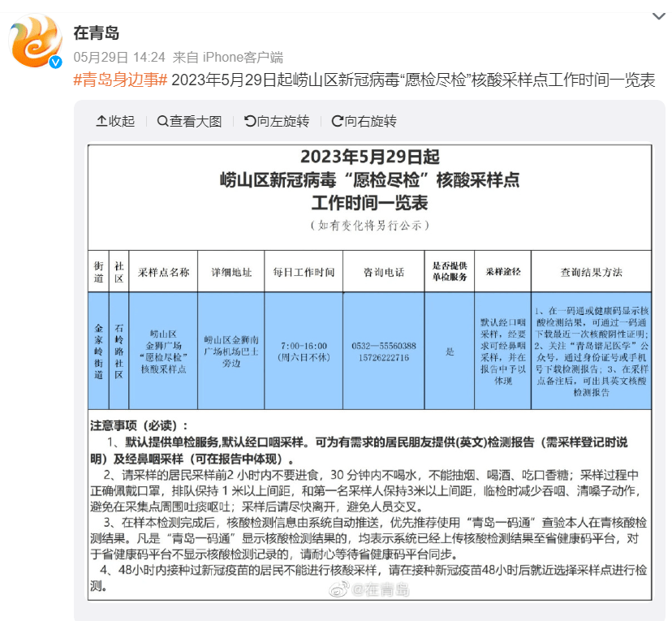
Task: Click the blue verified badge on avatar
Action: tap(56, 63)
